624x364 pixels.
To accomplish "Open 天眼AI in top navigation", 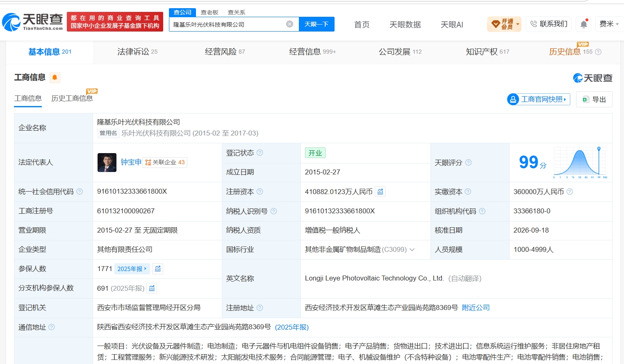I will (452, 25).
